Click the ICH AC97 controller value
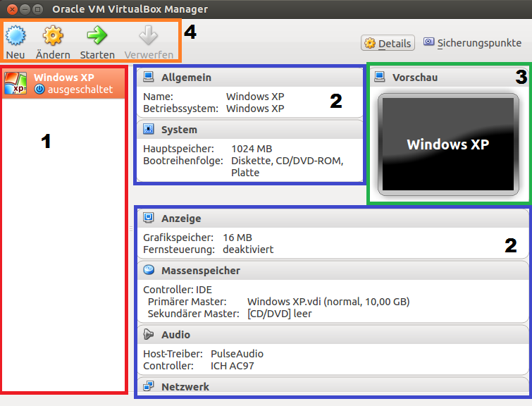 [232, 366]
